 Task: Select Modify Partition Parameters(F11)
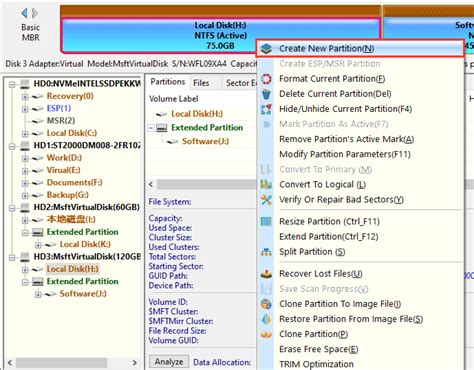coord(345,154)
